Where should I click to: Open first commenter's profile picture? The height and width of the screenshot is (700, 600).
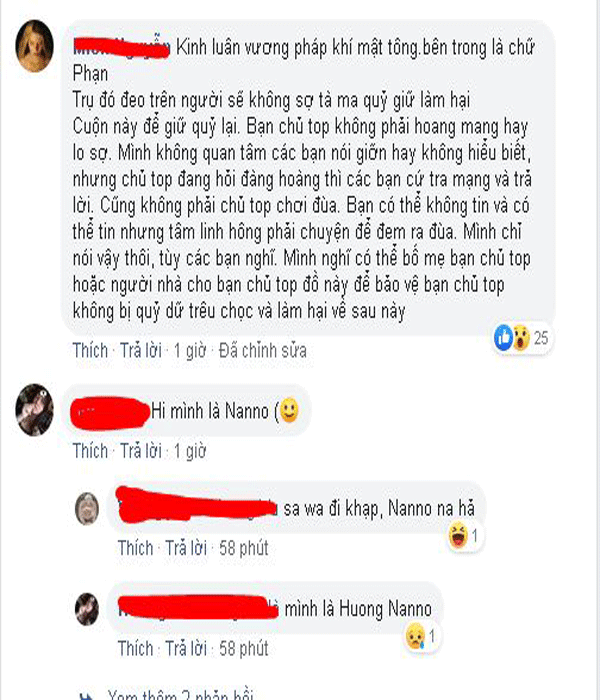coord(34,46)
